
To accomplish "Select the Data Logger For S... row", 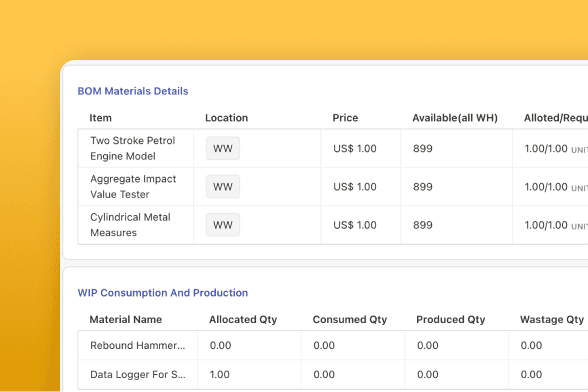I will pyautogui.click(x=333, y=374).
